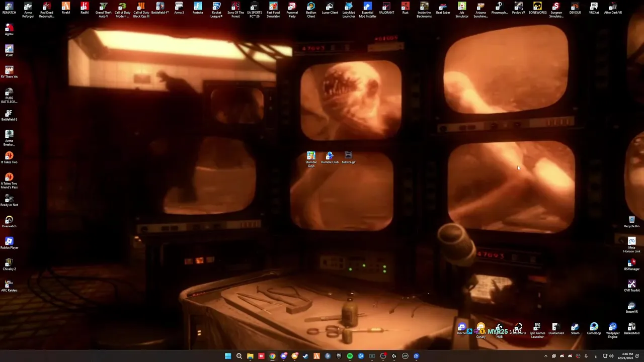Select the Ready or Not icon

tap(9, 201)
